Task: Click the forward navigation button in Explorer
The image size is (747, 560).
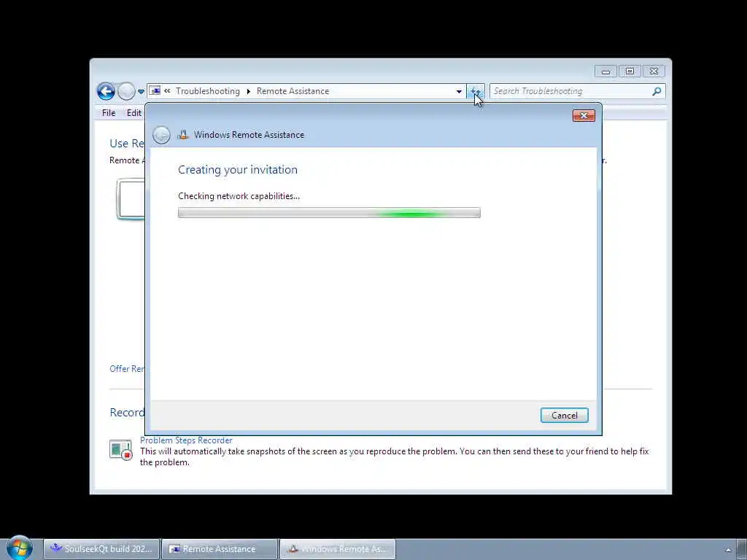Action: point(126,91)
